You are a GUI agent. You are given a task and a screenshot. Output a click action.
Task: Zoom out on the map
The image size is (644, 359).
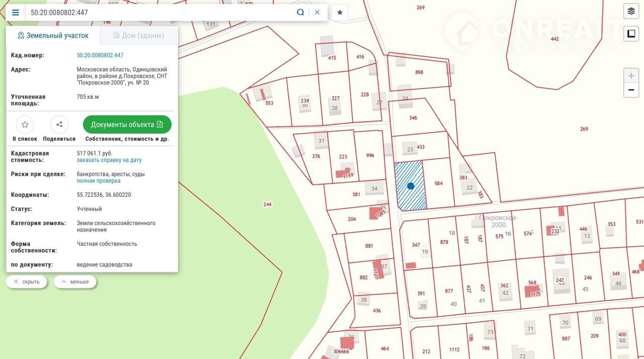(631, 90)
